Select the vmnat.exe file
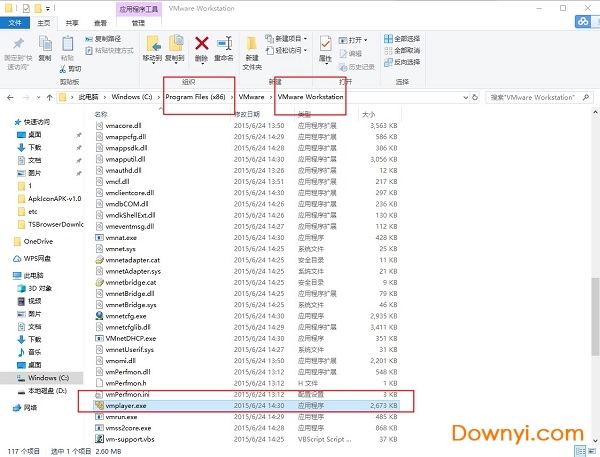Viewport: 600px width, 457px height. point(247,238)
